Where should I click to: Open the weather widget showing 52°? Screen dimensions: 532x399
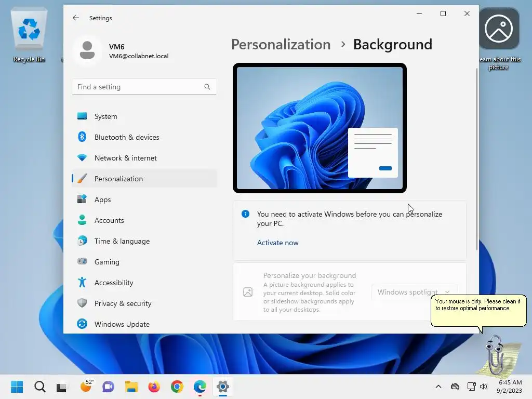[x=87, y=387]
